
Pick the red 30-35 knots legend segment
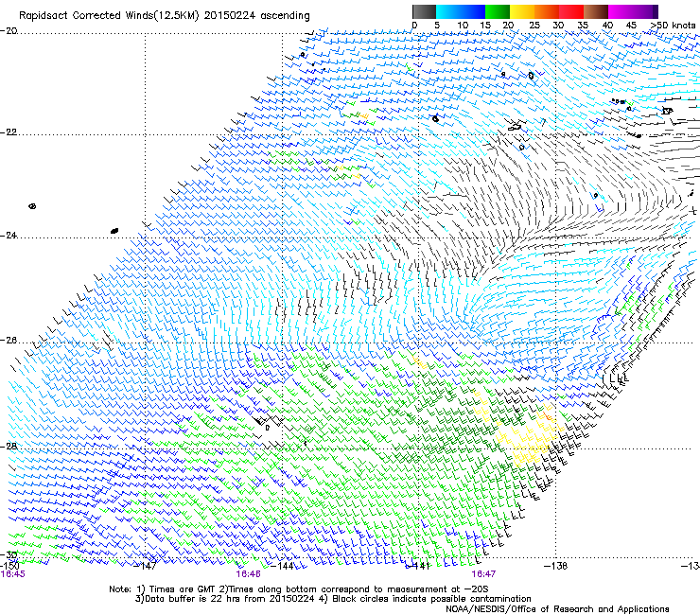click(571, 11)
